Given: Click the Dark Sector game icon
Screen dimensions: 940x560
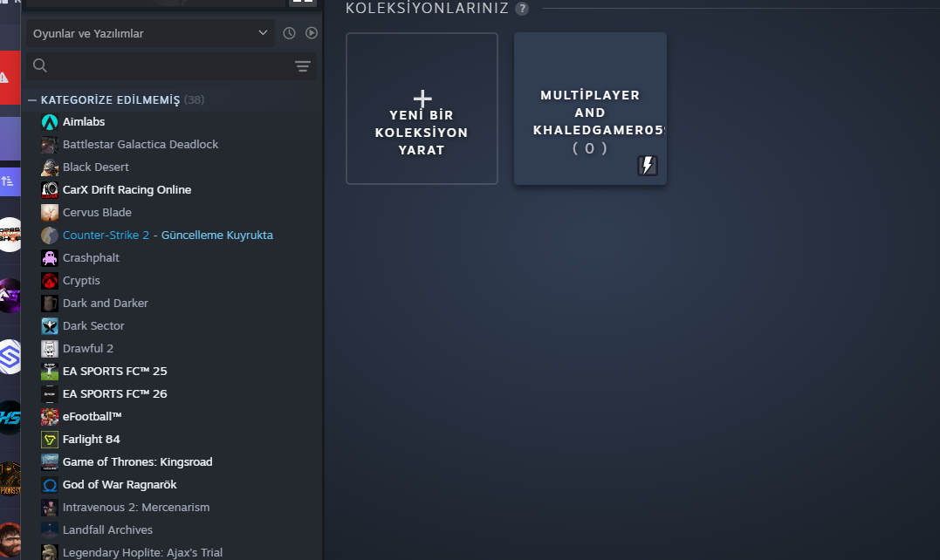Looking at the screenshot, I should 50,326.
